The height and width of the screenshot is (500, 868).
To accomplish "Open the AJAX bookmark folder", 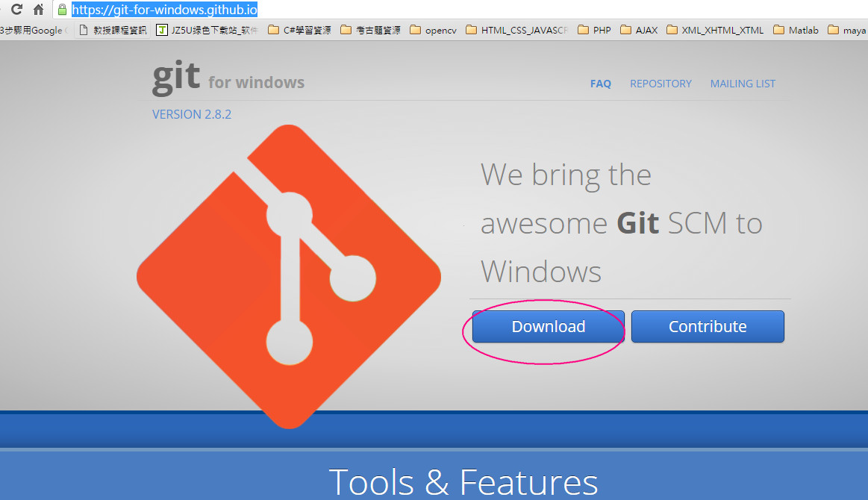I will (x=639, y=30).
